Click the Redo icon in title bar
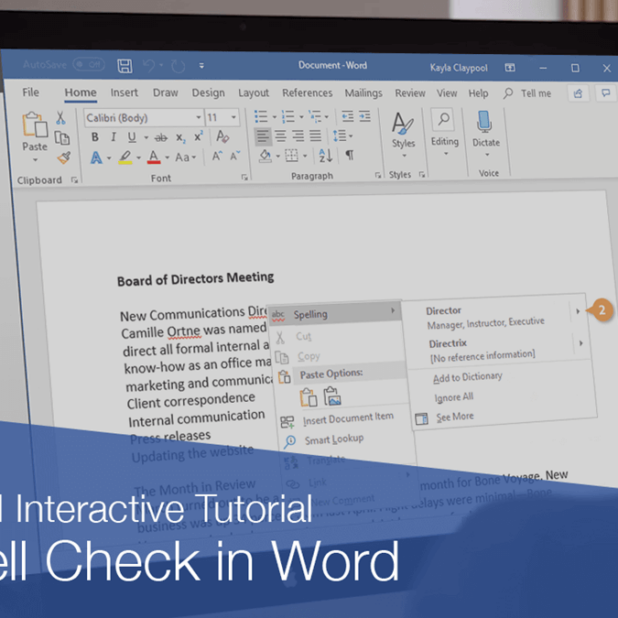 pos(178,66)
